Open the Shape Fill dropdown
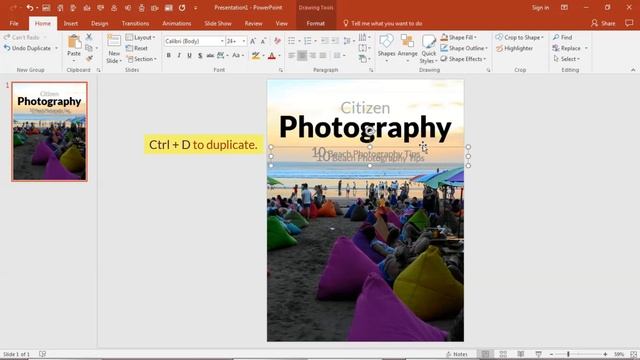 coord(458,37)
